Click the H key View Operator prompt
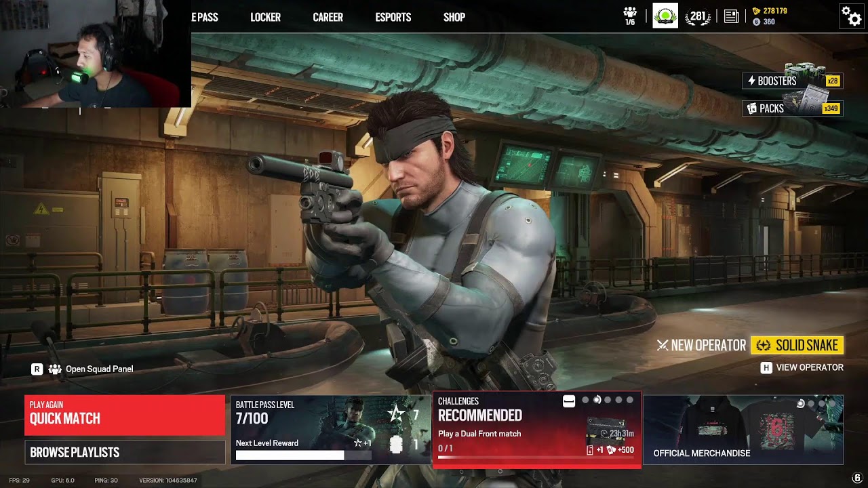868x488 pixels. 766,367
